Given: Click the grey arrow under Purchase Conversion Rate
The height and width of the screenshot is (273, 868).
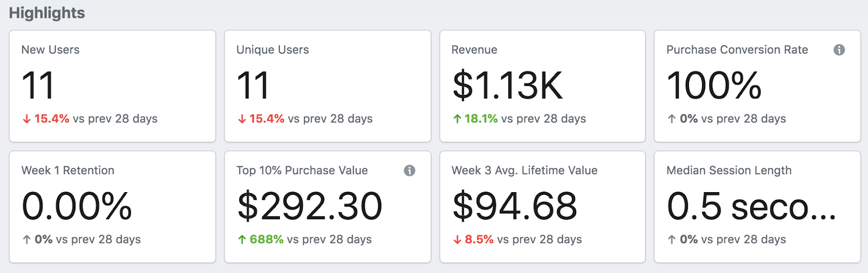Looking at the screenshot, I should [x=672, y=119].
